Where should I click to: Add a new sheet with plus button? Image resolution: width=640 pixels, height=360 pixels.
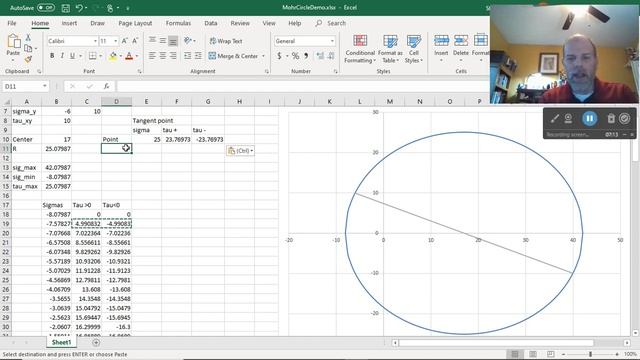coord(96,342)
